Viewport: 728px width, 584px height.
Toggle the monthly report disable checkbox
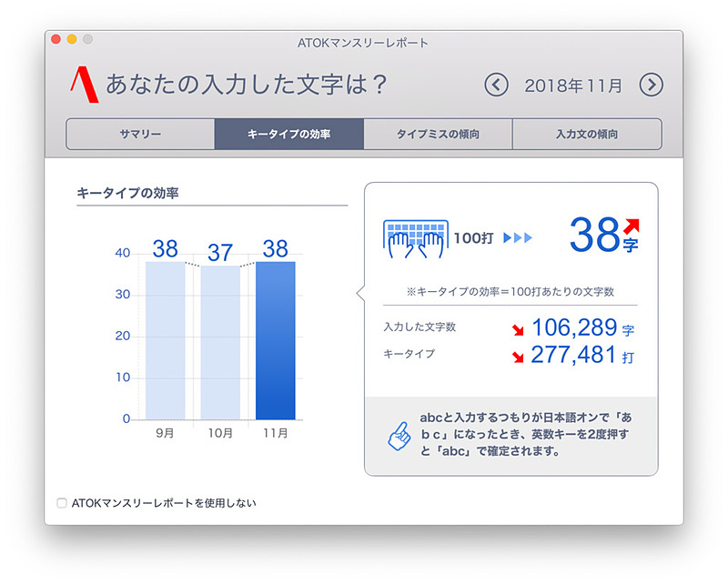tap(61, 501)
